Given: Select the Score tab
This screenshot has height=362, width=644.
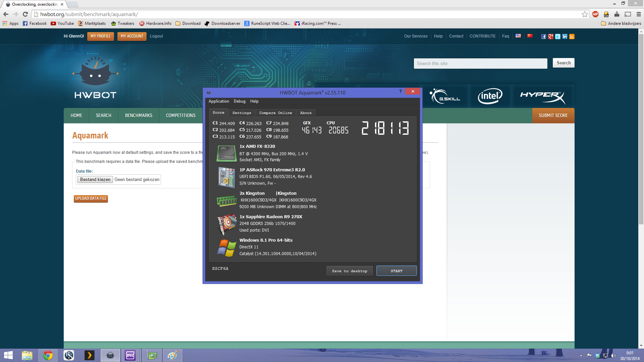Looking at the screenshot, I should pyautogui.click(x=218, y=113).
